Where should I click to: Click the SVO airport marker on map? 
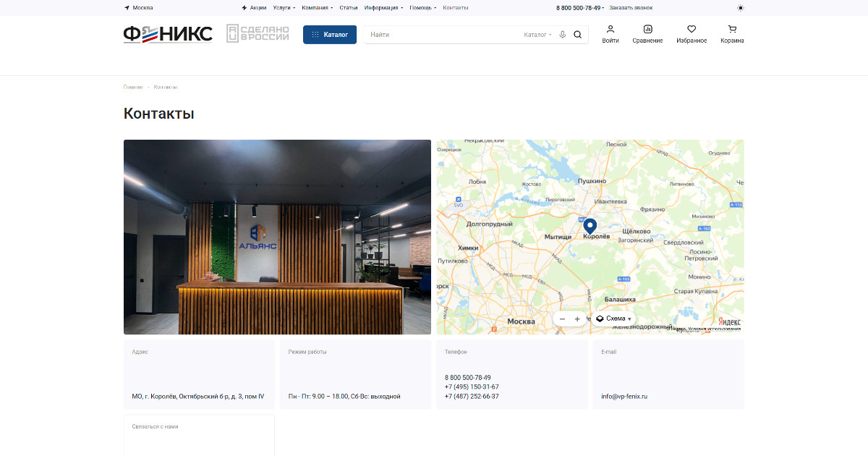click(458, 201)
